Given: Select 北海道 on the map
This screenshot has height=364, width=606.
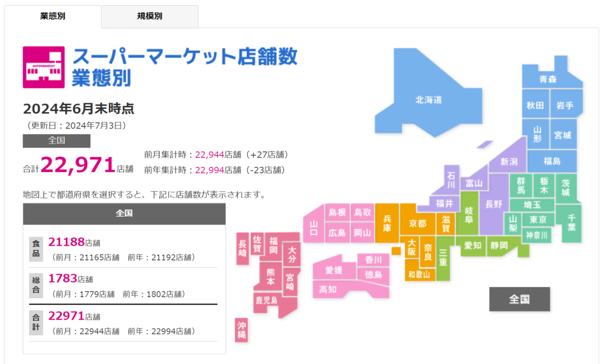Looking at the screenshot, I should [x=429, y=100].
